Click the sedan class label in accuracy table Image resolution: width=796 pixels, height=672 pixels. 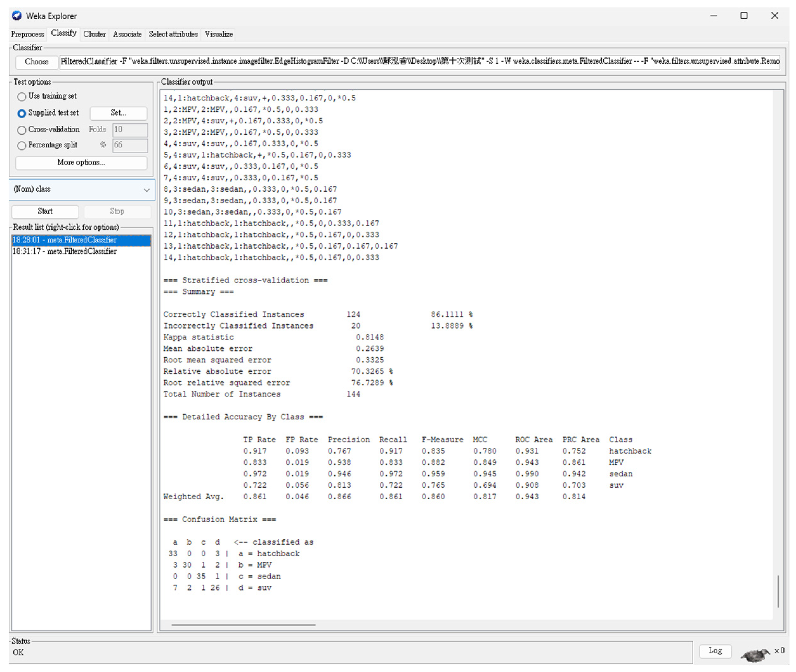coord(620,474)
